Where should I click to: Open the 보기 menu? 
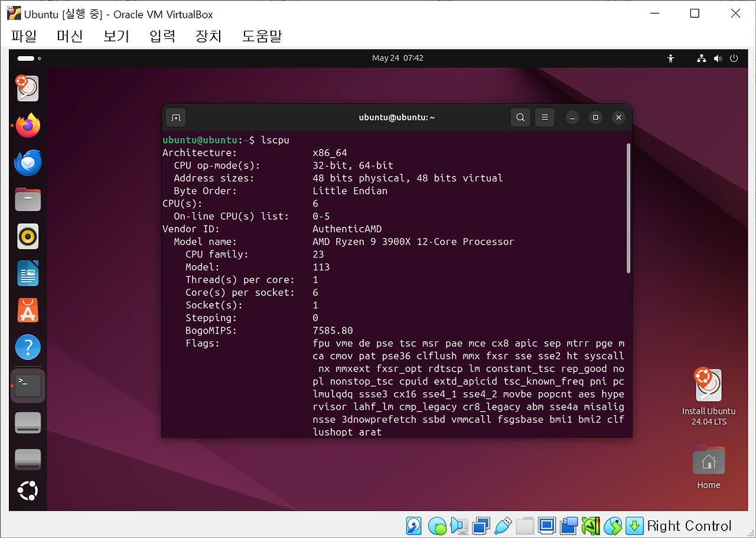tap(116, 36)
